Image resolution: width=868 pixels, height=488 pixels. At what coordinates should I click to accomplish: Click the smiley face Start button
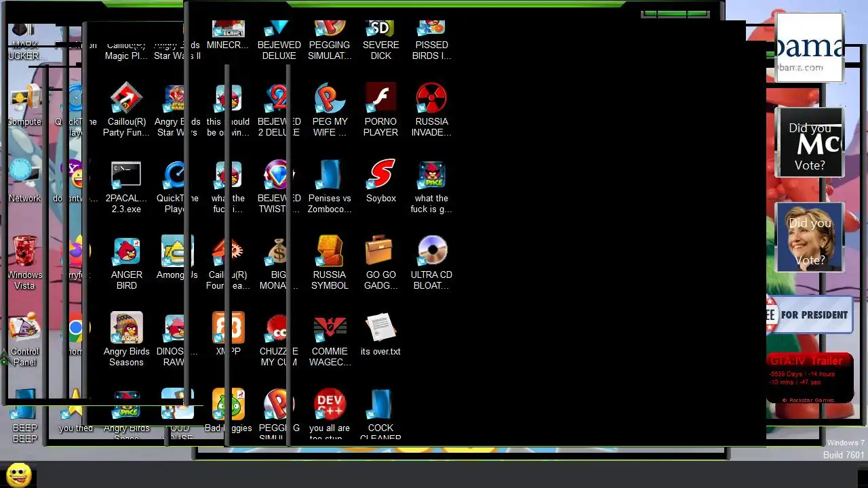[x=18, y=474]
